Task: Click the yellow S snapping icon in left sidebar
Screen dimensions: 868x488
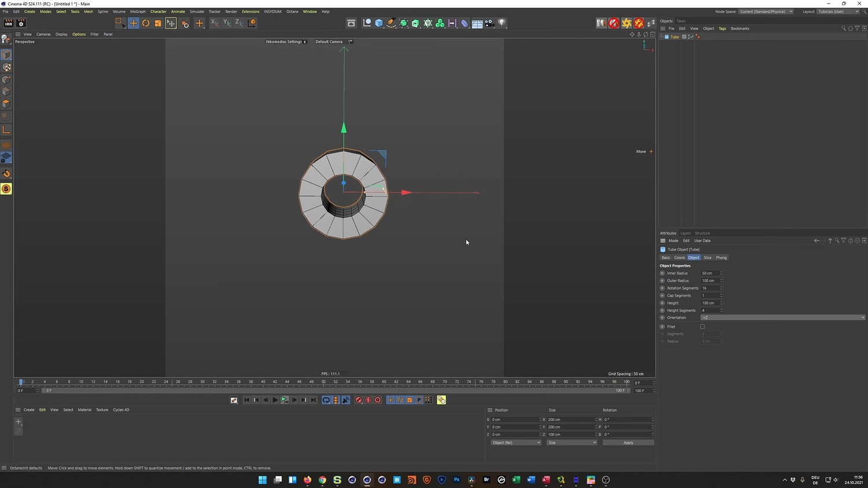Action: (6, 189)
